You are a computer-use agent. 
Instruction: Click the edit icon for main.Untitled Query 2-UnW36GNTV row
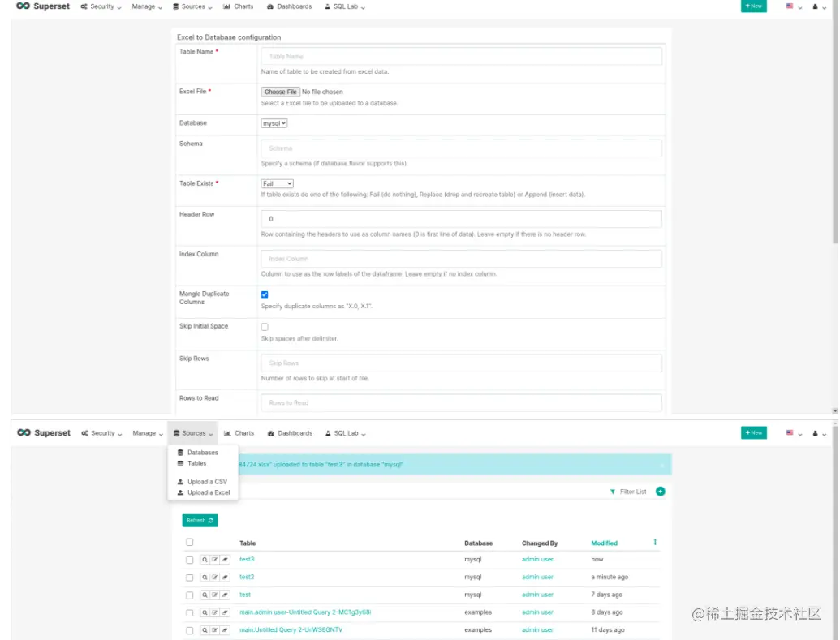(x=215, y=630)
